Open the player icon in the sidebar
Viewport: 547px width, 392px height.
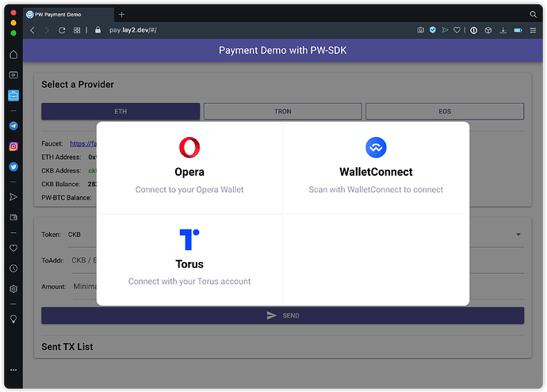[13, 75]
